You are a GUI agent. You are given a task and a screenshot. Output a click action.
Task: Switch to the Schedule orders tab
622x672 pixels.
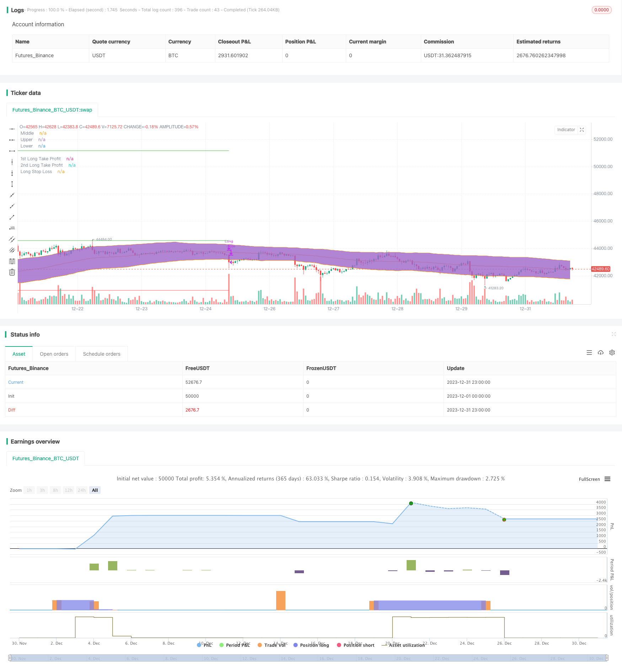[x=102, y=354]
